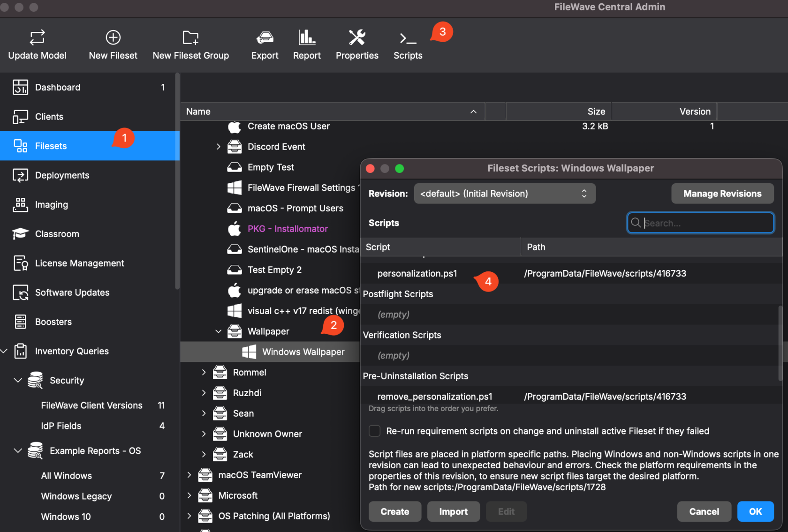Screen dimensions: 788x532
Task: Collapse the Security inventory query group
Action: point(18,380)
